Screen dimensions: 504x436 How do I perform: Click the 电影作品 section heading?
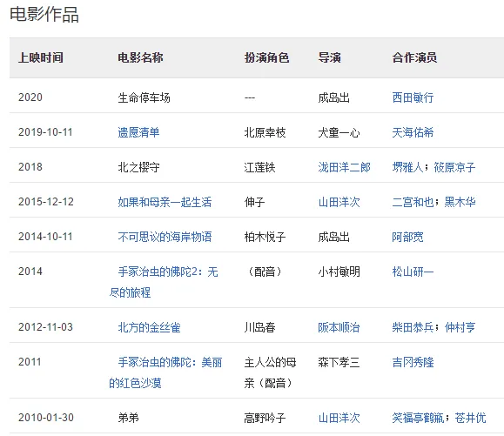44,15
